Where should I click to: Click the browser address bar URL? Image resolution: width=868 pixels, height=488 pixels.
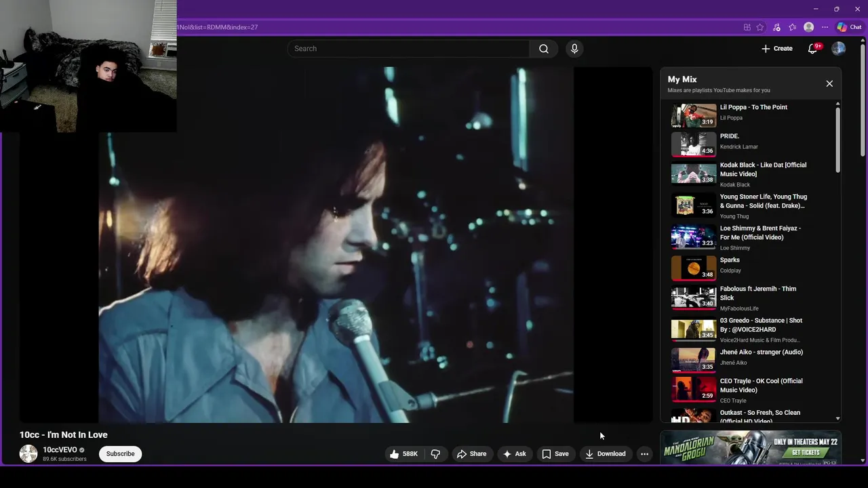tap(218, 27)
